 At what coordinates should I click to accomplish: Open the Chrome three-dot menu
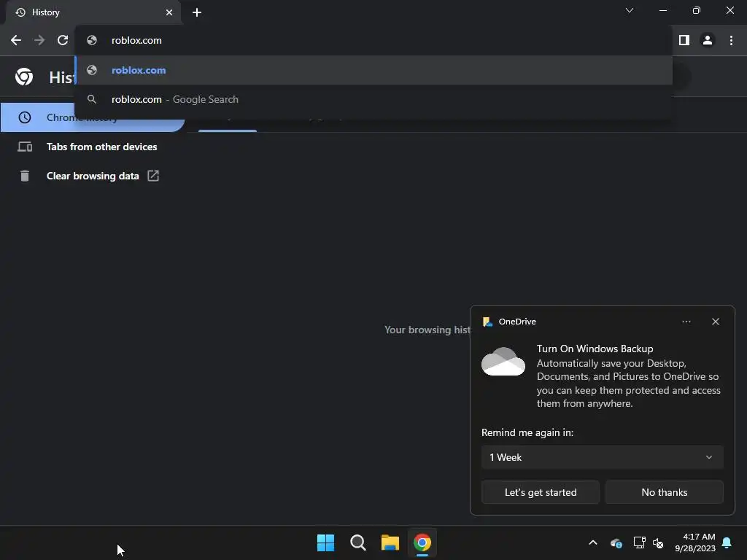point(731,41)
